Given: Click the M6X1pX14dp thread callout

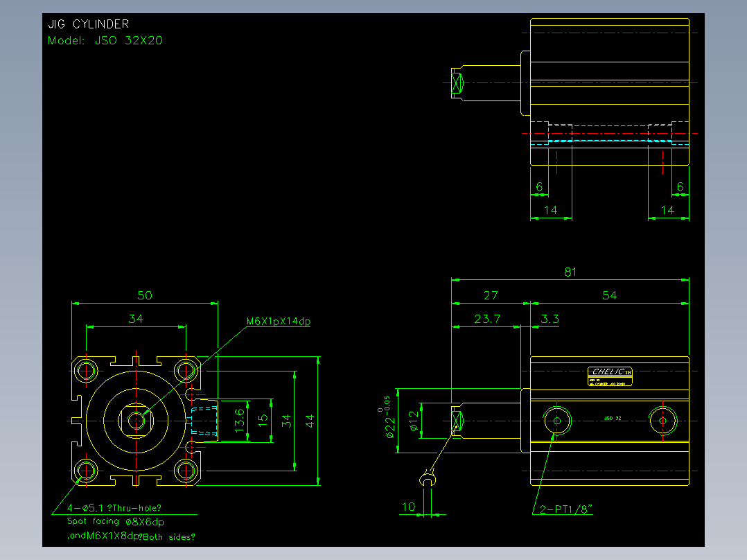Looking at the screenshot, I should click(x=279, y=321).
